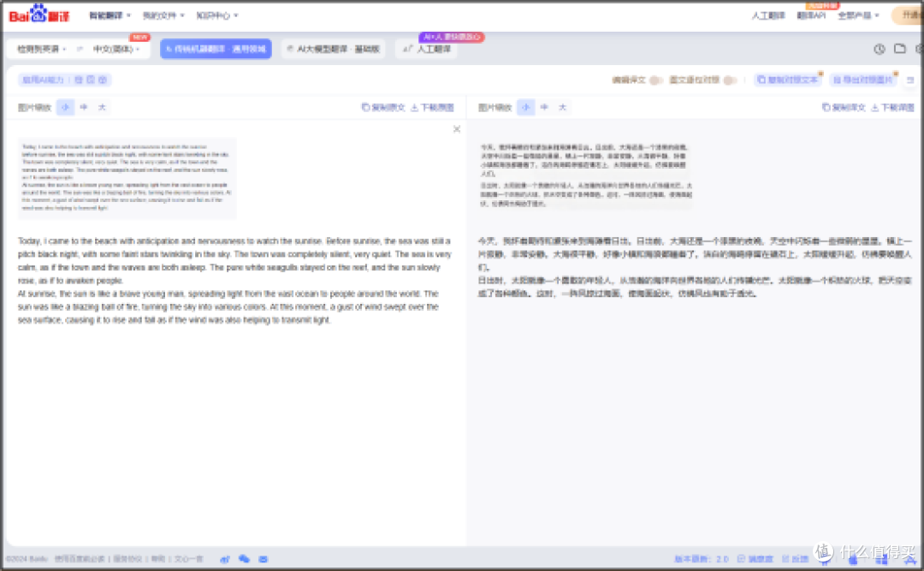Click the English text starting 'Today, I came'
924x571 pixels.
pyautogui.click(x=234, y=281)
